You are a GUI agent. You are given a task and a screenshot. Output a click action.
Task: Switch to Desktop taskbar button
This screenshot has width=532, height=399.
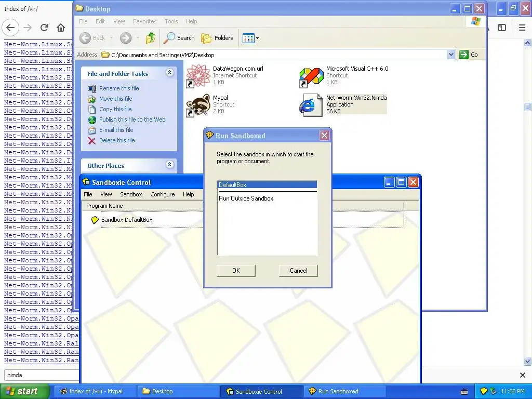pyautogui.click(x=178, y=392)
